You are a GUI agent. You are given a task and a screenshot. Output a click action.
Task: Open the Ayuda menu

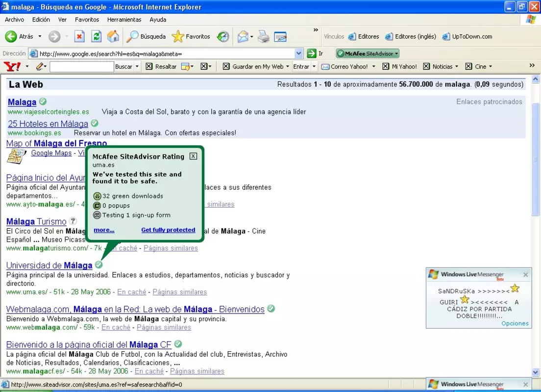coord(158,20)
